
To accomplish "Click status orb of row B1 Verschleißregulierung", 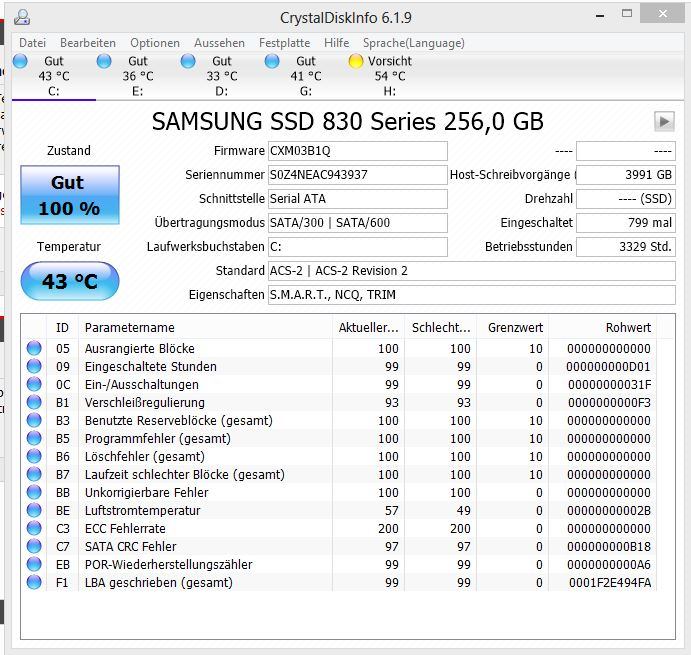I will click(x=34, y=402).
